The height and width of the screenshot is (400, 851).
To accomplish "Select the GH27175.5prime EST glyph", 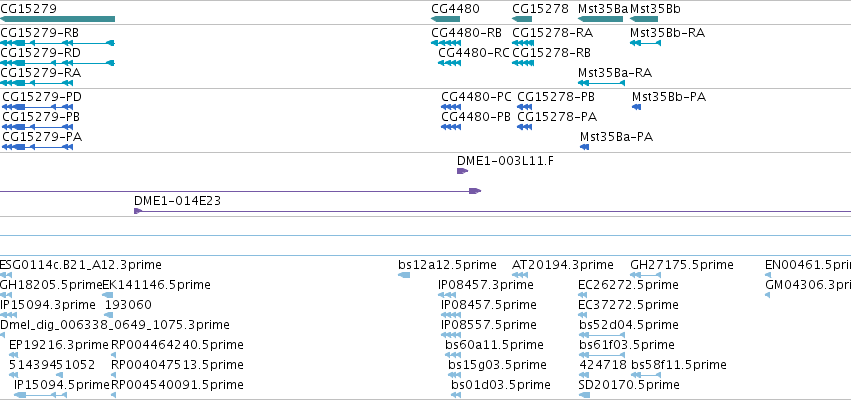I will coord(645,275).
